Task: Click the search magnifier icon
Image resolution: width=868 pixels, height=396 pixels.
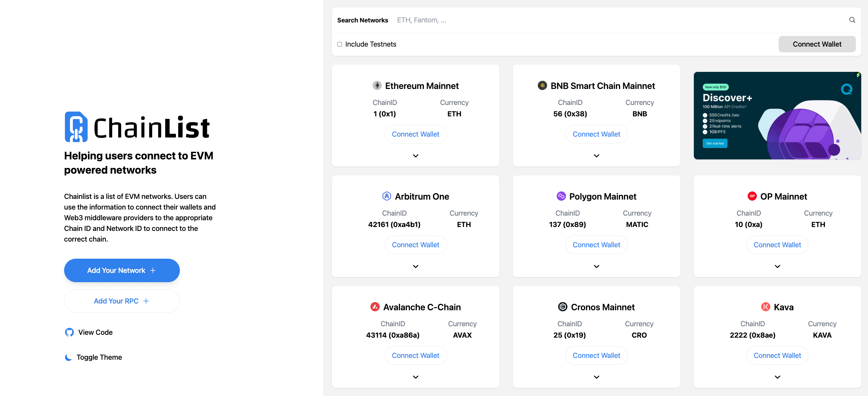Action: tap(852, 20)
